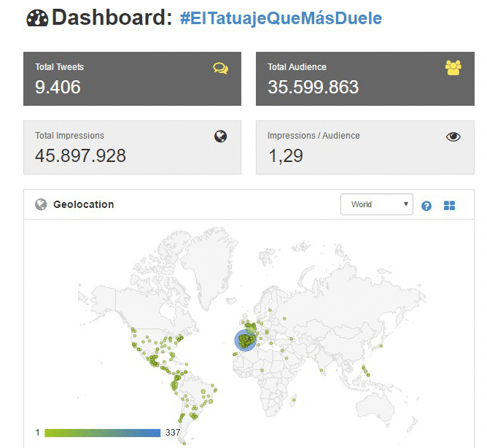Click the Total Tweets 9.406 card

(132, 79)
